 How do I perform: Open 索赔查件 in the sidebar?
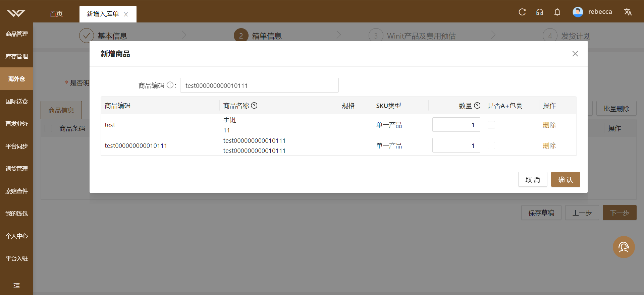click(x=16, y=191)
